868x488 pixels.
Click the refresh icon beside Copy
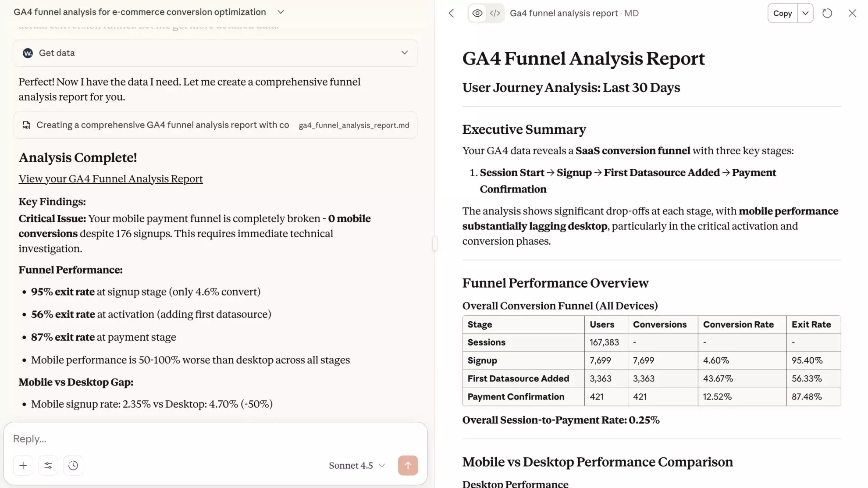pyautogui.click(x=827, y=13)
